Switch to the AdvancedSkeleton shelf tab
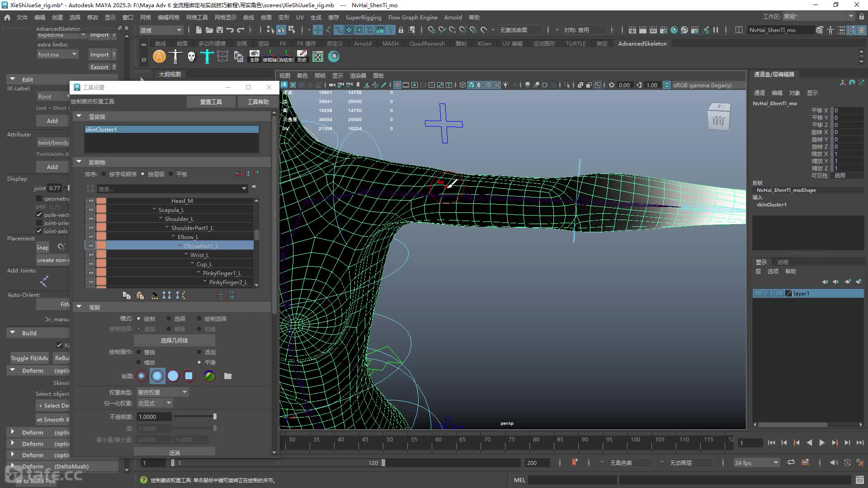 point(642,43)
